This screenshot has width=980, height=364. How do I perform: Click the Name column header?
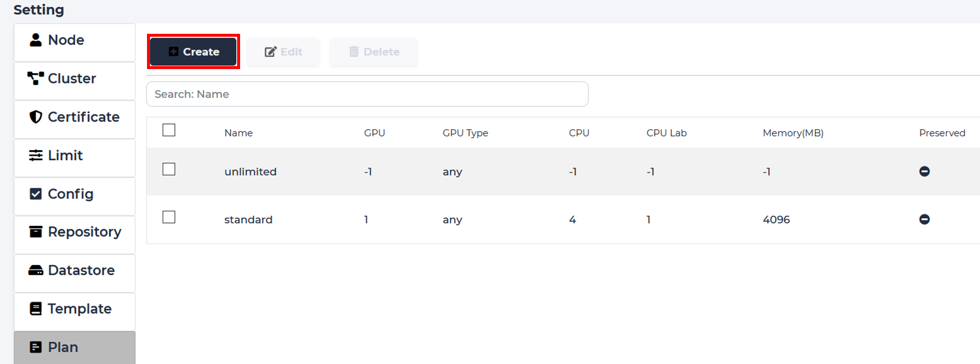pos(239,133)
